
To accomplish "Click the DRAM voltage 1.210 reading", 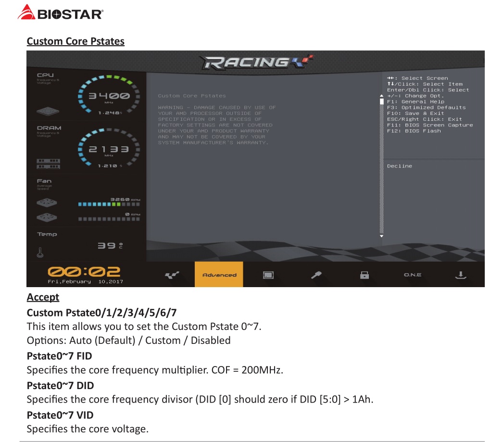I will tap(110, 166).
